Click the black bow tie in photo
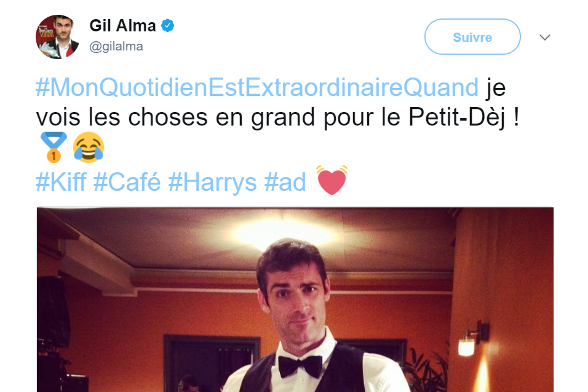This screenshot has height=392, width=588. (x=300, y=366)
